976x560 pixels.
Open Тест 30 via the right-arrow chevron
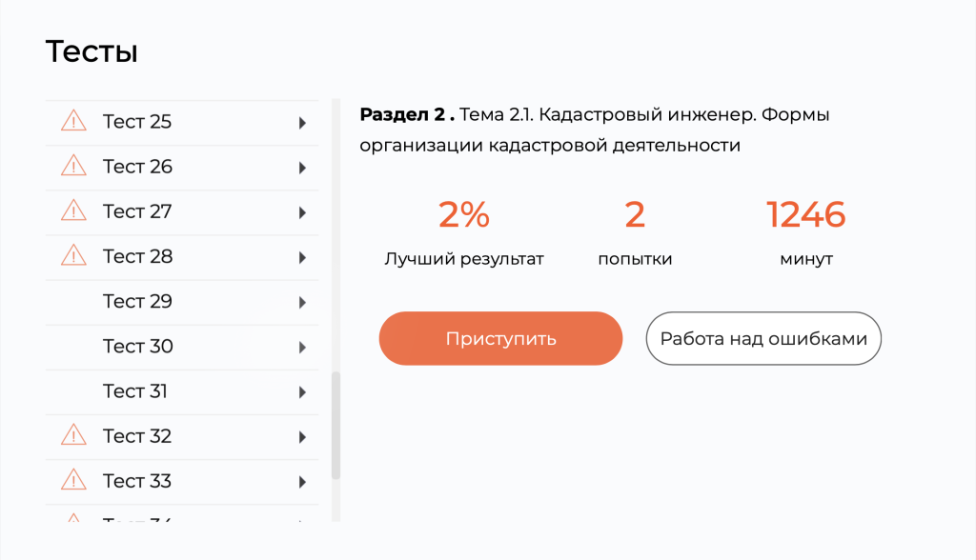pyautogui.click(x=303, y=347)
